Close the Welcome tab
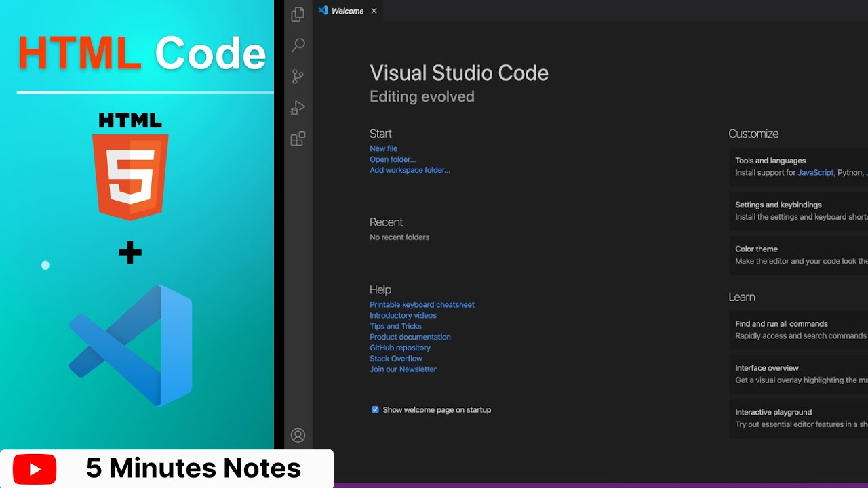Viewport: 868px width, 488px height. (x=374, y=11)
